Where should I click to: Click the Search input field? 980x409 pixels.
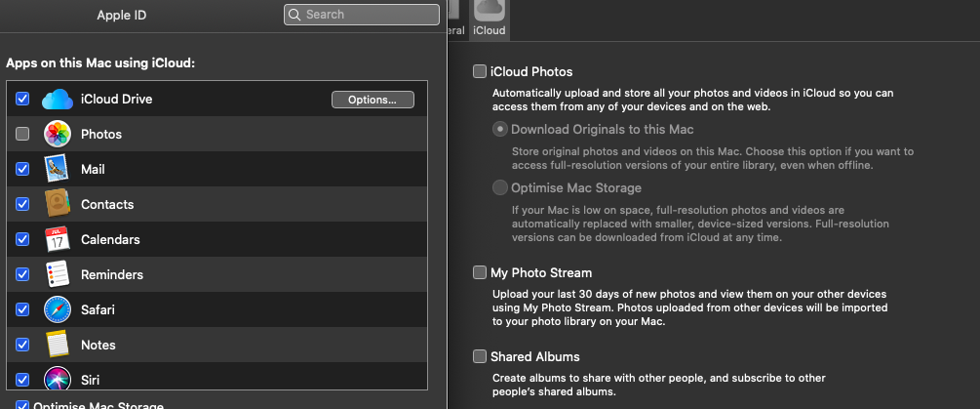(x=362, y=15)
